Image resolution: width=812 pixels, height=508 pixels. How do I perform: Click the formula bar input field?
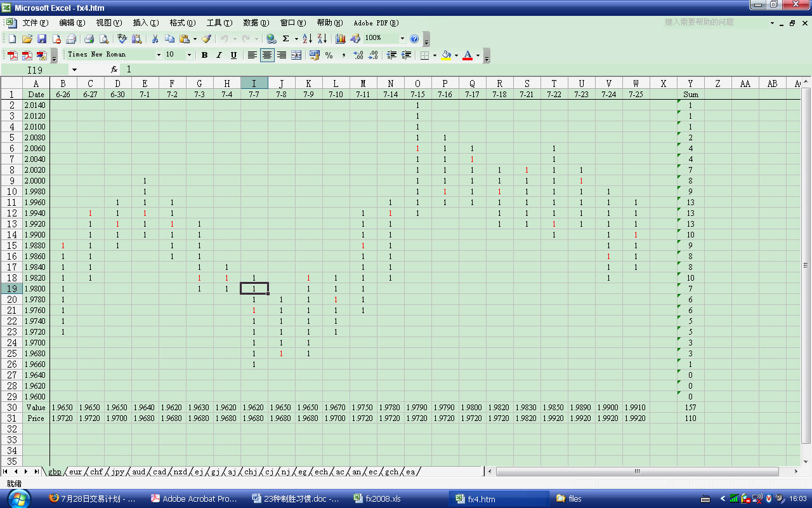(466, 69)
